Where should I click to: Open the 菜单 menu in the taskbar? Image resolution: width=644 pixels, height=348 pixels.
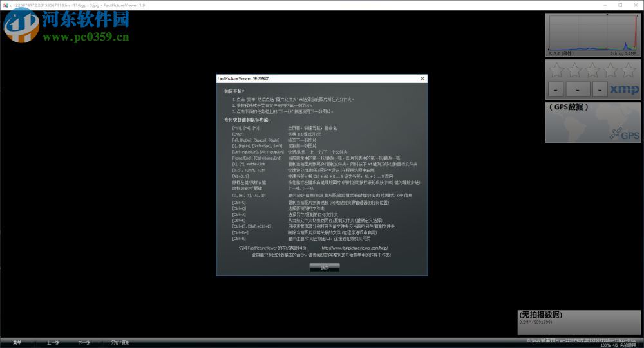click(x=17, y=343)
